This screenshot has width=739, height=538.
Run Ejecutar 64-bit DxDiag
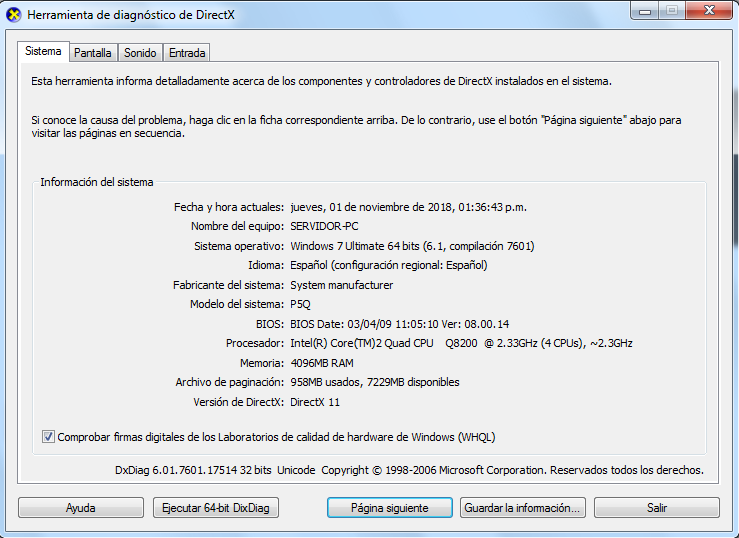(x=215, y=508)
